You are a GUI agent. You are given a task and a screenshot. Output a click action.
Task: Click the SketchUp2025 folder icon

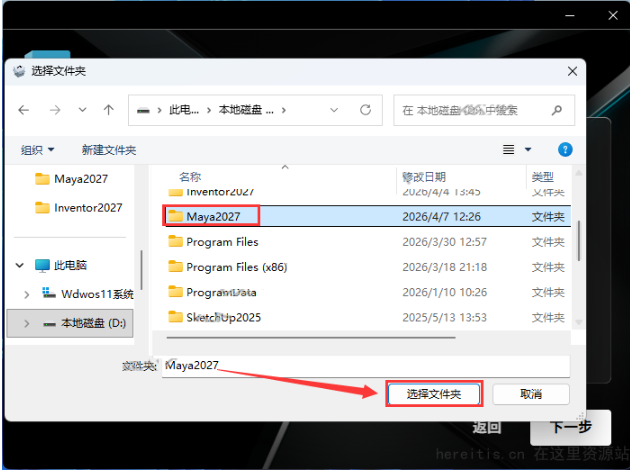(x=175, y=317)
